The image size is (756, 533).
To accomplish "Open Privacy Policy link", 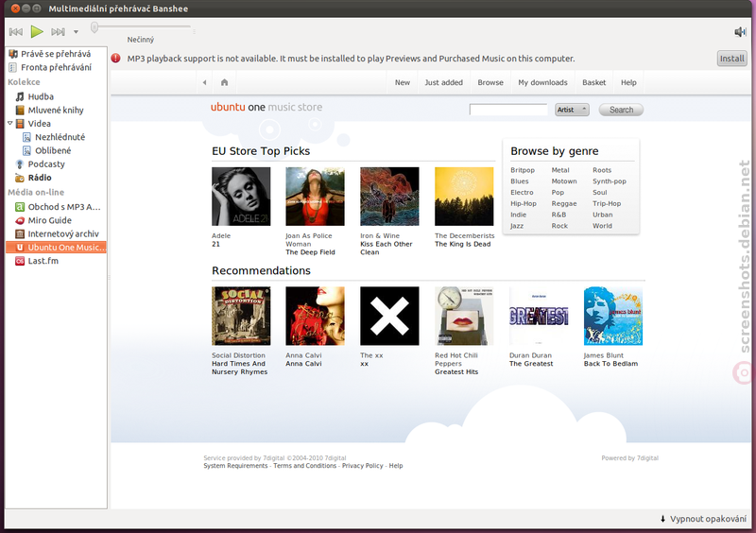I will (363, 466).
